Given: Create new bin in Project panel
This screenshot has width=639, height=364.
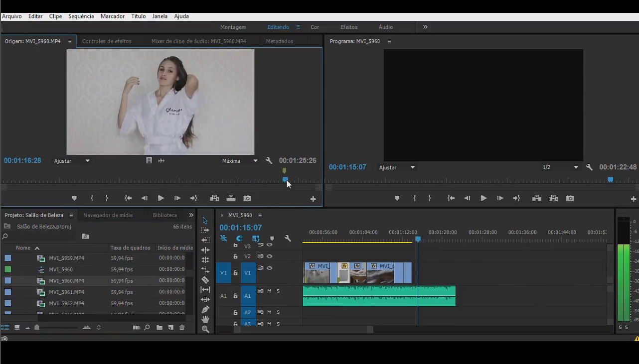Looking at the screenshot, I should coord(160,328).
